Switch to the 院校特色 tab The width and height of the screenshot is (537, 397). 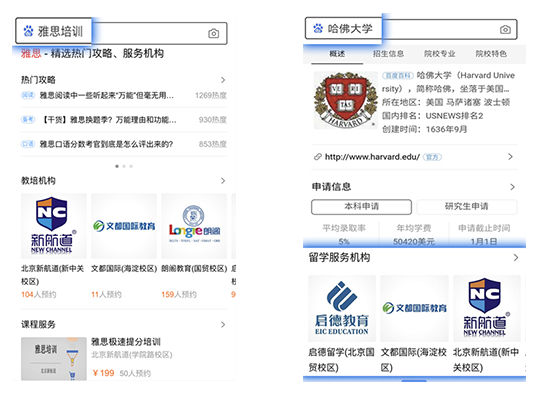point(491,54)
